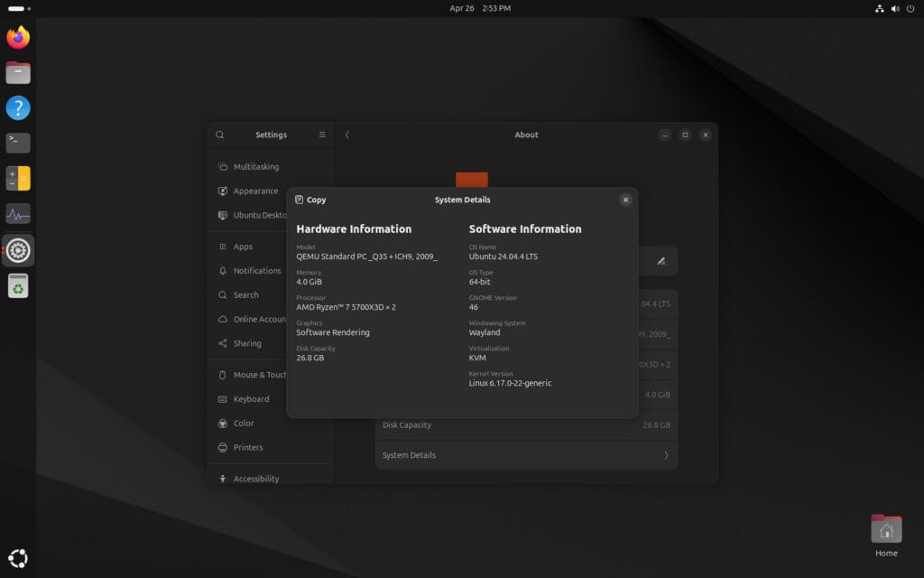Viewport: 924px width, 578px height.
Task: Open the Files app from the dock
Action: [x=18, y=72]
